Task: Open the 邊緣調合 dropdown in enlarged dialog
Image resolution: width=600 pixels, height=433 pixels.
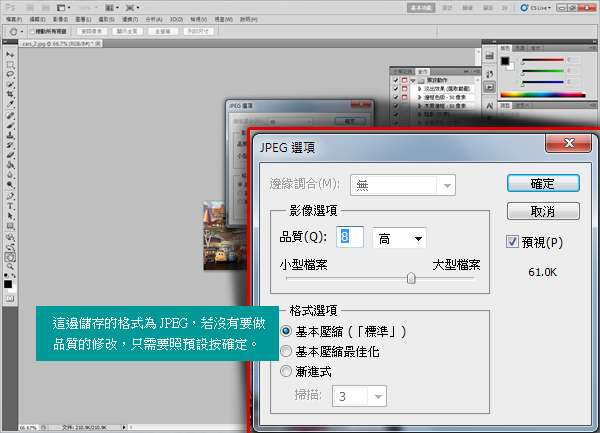Action: pyautogui.click(x=403, y=185)
